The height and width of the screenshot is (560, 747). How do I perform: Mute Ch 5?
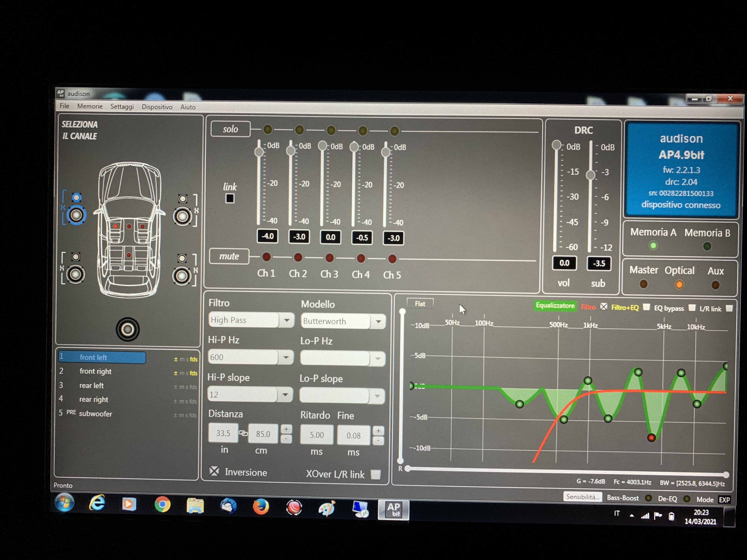[392, 259]
